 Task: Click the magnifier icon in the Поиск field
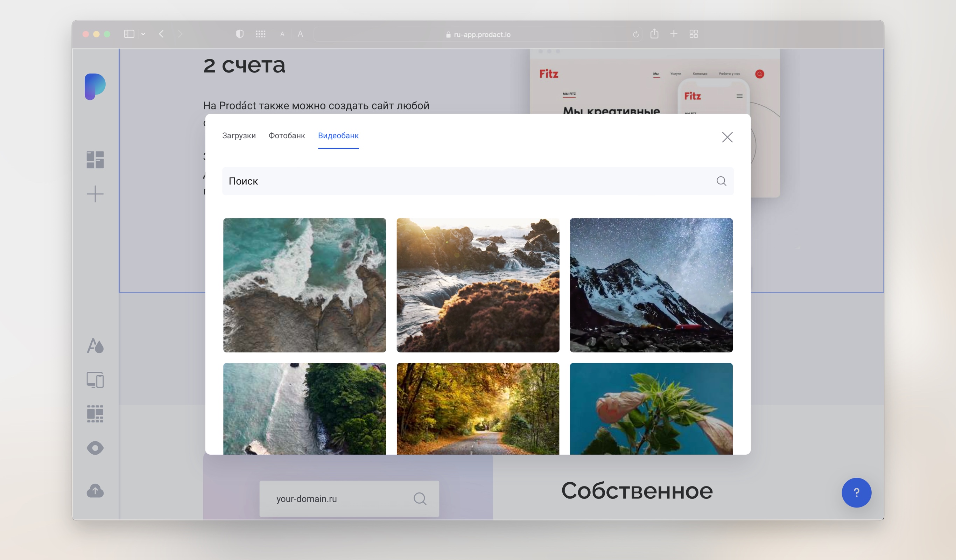coord(721,181)
